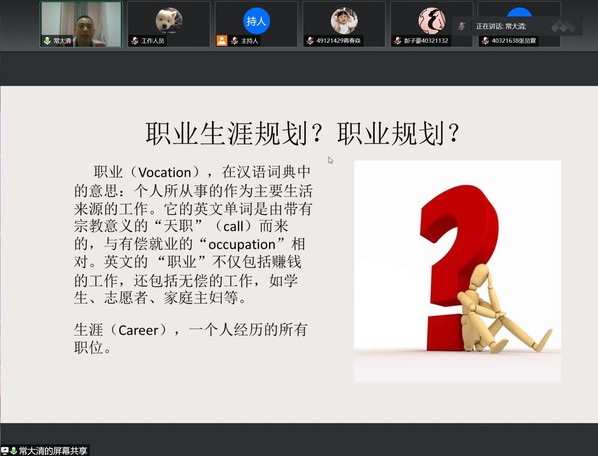The width and height of the screenshot is (598, 456).
Task: Click muted mic icon of participant 49121429
Action: pyautogui.click(x=310, y=40)
